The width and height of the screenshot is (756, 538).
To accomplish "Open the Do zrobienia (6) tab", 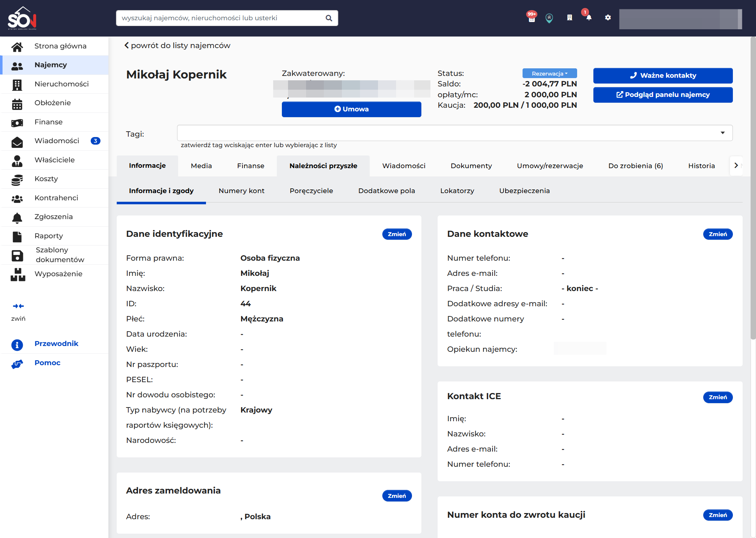I will click(636, 166).
